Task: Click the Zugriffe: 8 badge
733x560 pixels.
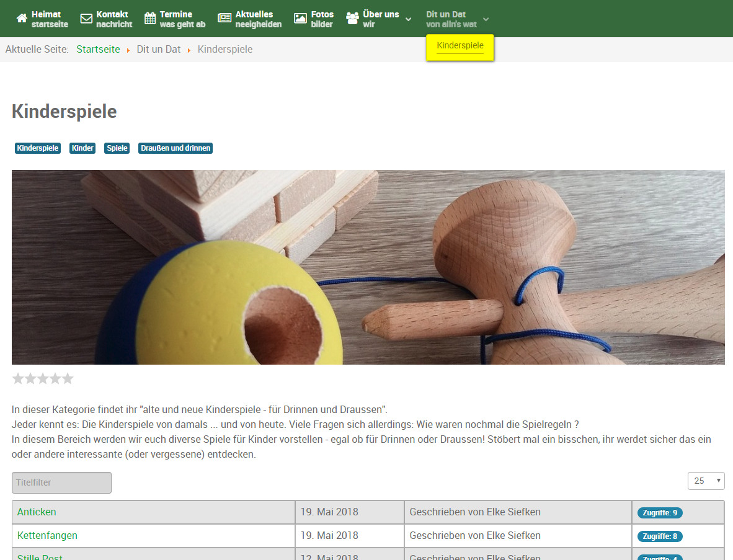Action: click(660, 536)
